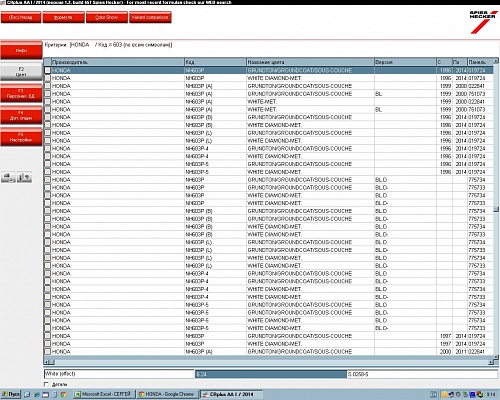500x400 pixels.
Task: Click the CRplus application icon in title bar
Action: [x=3, y=2]
